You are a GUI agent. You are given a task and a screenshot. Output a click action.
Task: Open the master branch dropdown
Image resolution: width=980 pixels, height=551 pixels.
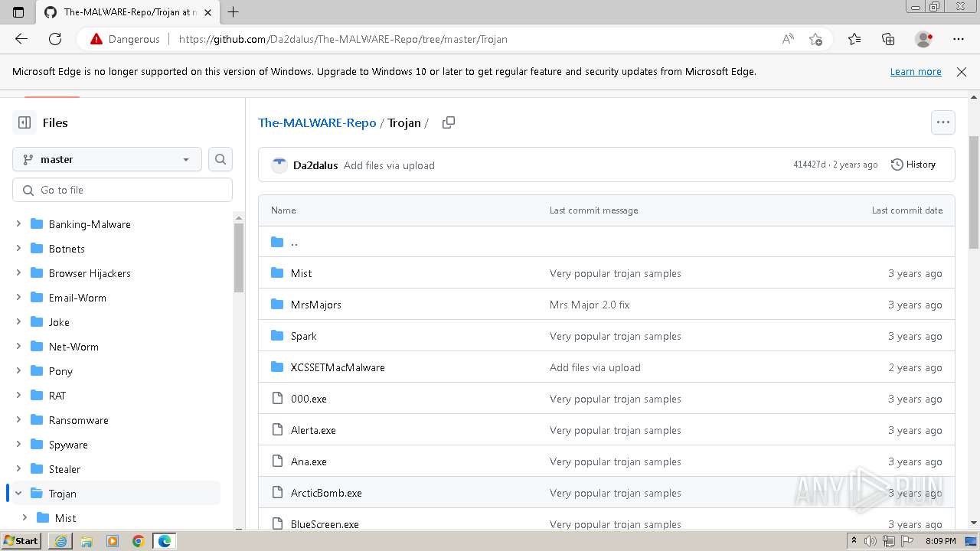coord(107,159)
